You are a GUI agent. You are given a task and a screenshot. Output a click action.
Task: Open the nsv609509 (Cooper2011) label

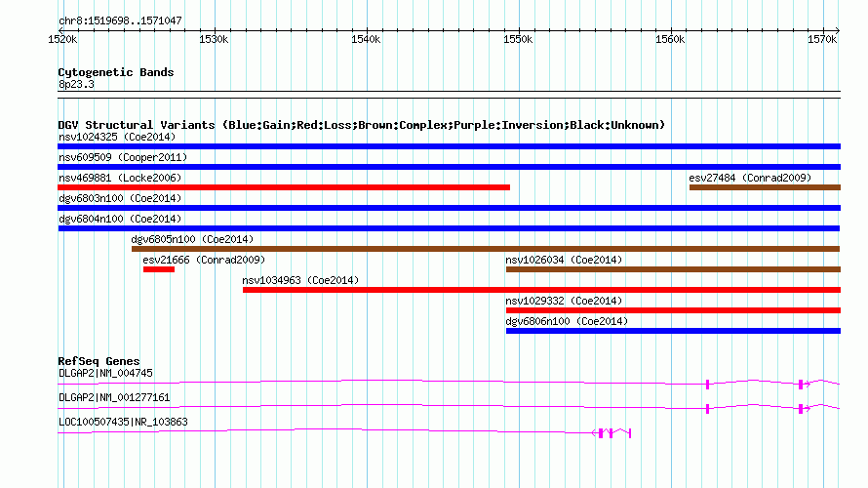123,157
